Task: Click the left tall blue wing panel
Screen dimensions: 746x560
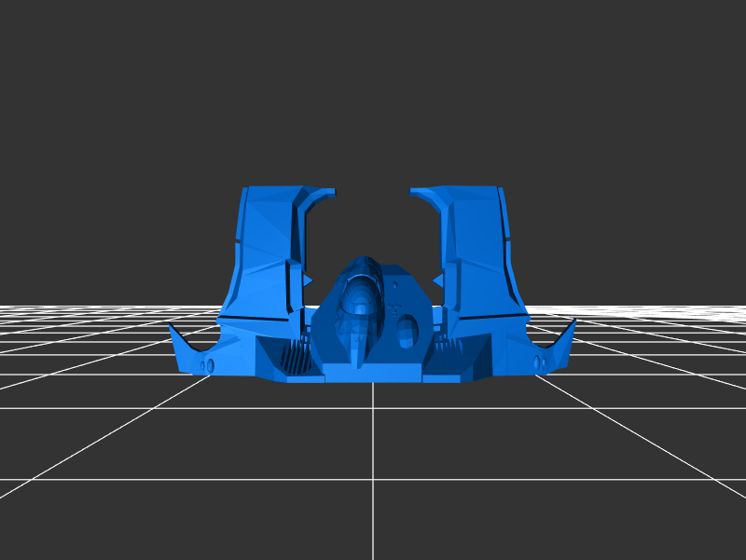Action: pos(266,252)
